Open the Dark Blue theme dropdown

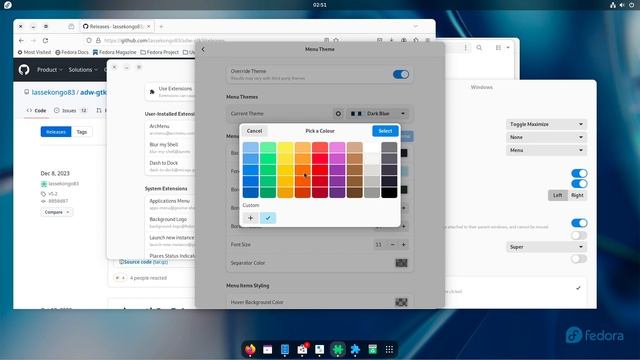point(378,113)
